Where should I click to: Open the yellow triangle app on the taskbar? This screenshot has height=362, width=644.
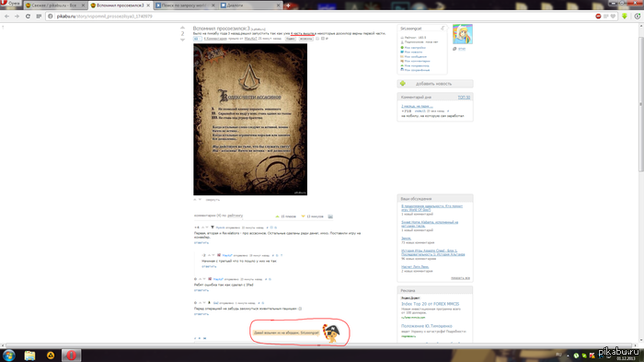[51, 356]
